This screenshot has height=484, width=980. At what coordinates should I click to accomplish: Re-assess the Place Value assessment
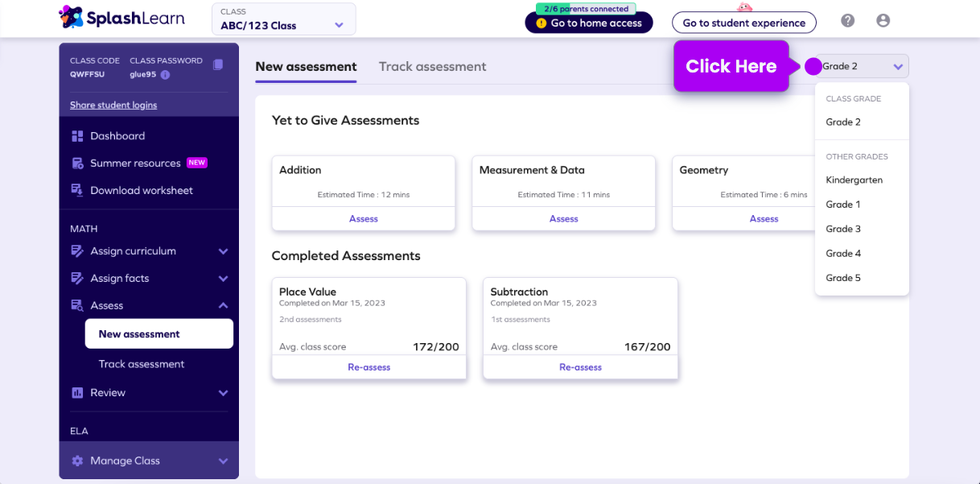[369, 367]
